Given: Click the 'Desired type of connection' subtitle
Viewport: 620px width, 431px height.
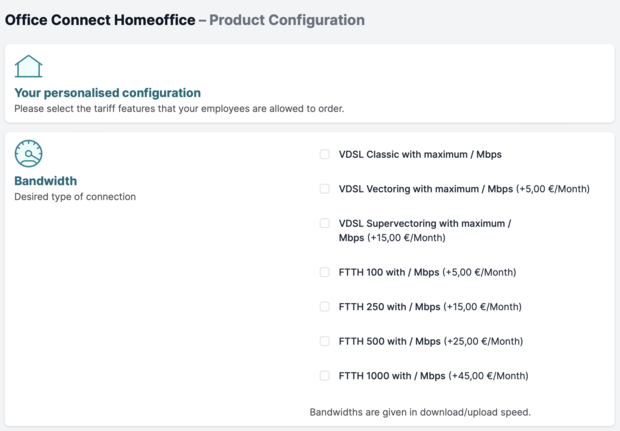Looking at the screenshot, I should 75,197.
